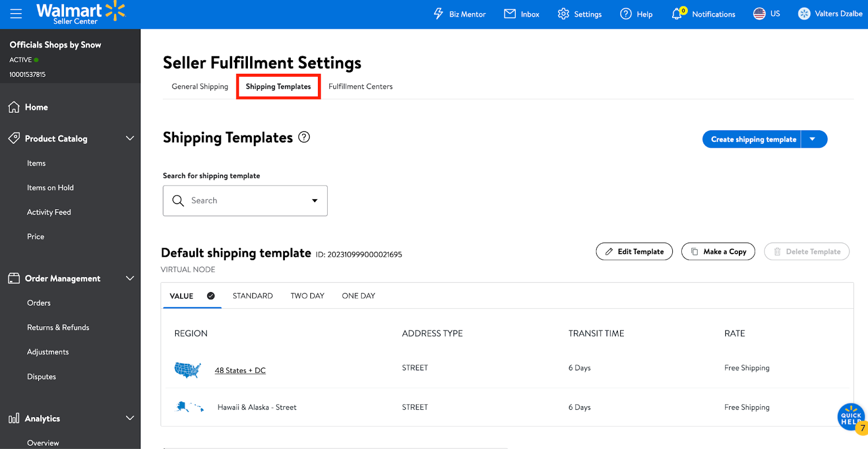This screenshot has width=868, height=449.
Task: Open the Adjustments page
Action: pyautogui.click(x=48, y=351)
